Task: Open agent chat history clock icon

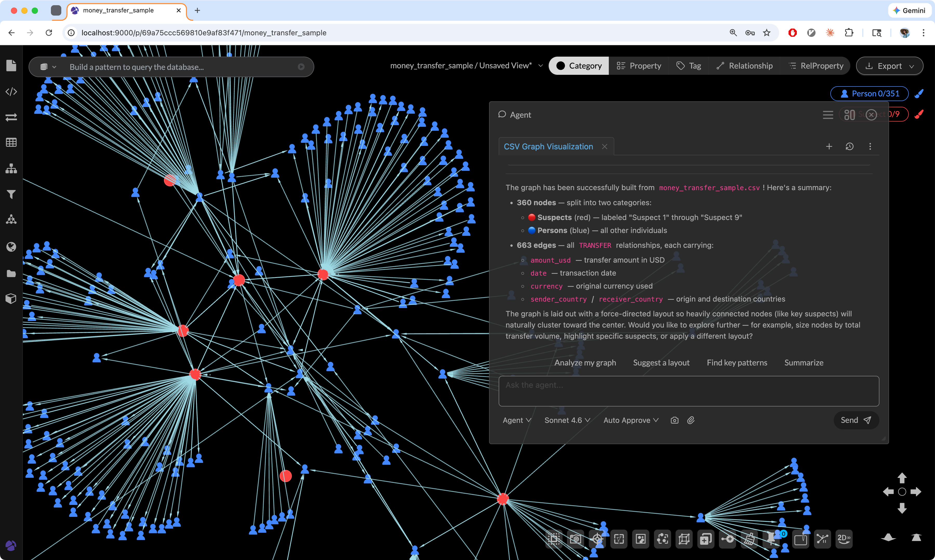Action: coord(849,146)
